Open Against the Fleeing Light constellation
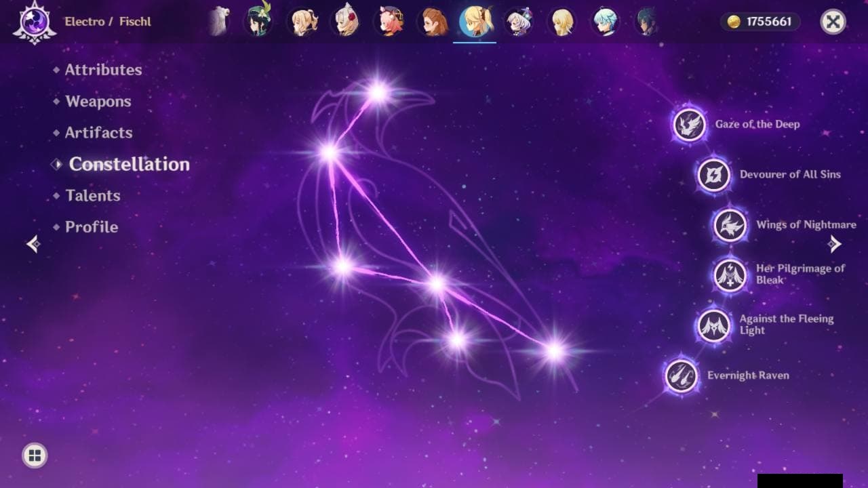Viewport: 868px width, 488px height. (x=713, y=325)
